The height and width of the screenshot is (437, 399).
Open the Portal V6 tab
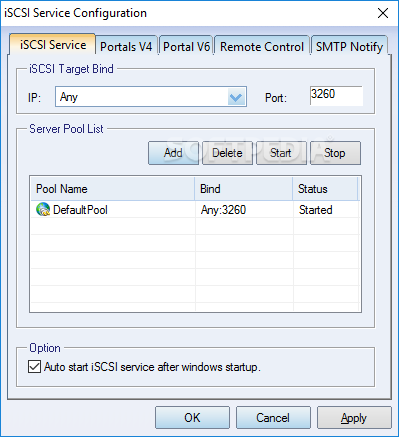186,46
